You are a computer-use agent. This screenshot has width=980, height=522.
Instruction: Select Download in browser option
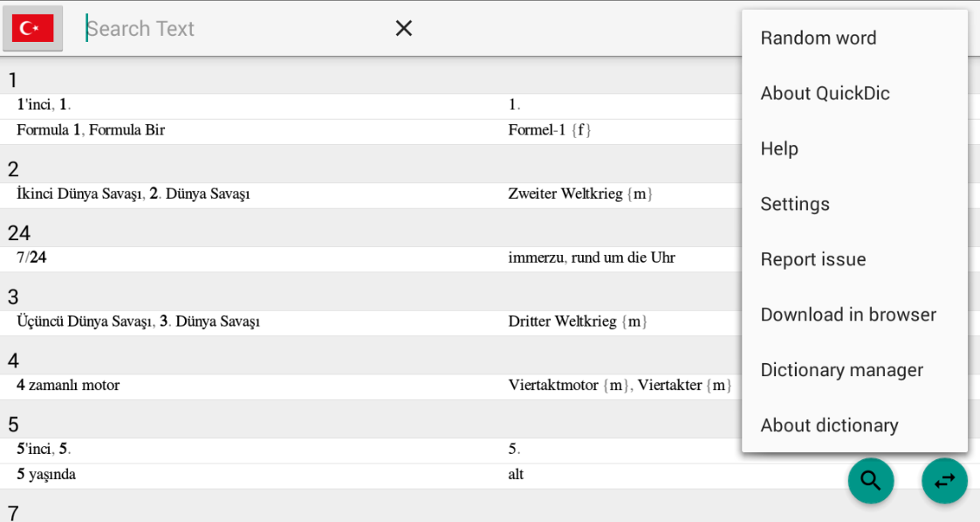point(854,314)
